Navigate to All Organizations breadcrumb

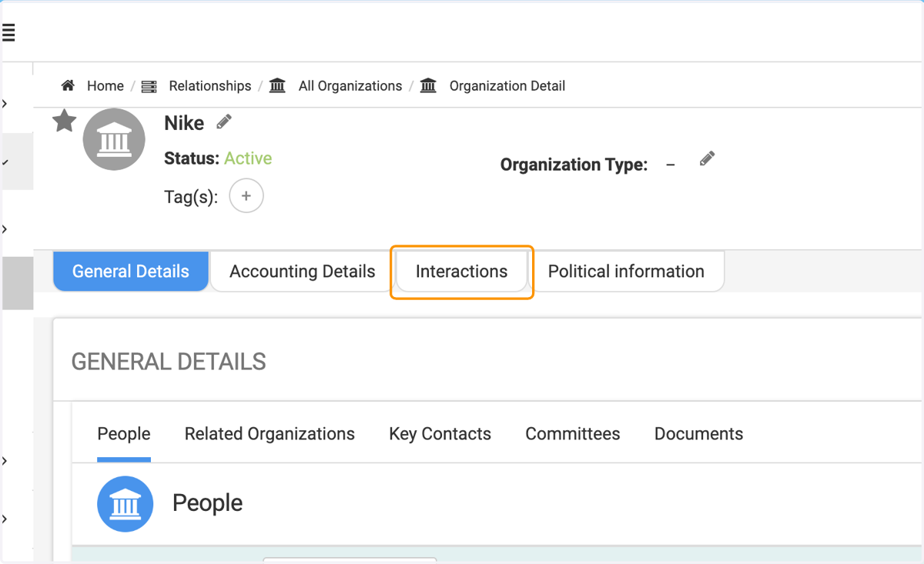pyautogui.click(x=350, y=86)
